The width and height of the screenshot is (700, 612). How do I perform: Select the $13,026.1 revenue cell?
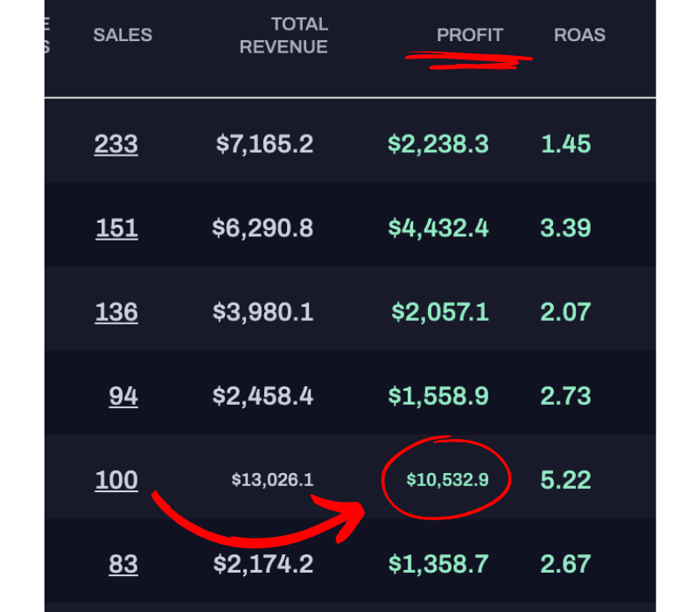272,479
